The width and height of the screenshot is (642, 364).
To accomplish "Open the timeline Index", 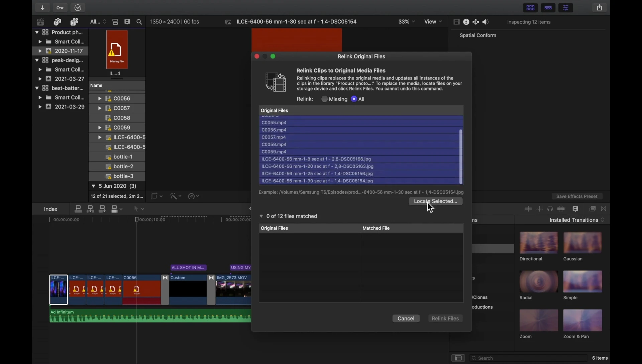I will pos(51,209).
